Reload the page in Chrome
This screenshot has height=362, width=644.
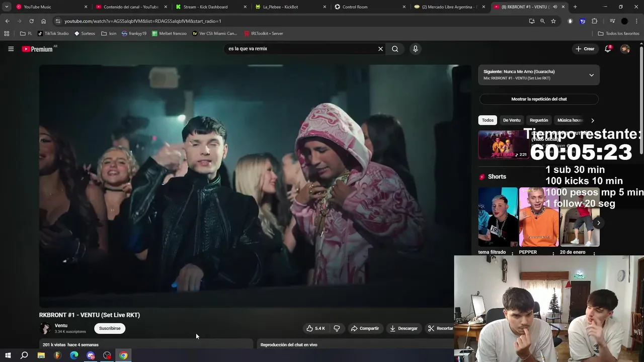click(31, 21)
